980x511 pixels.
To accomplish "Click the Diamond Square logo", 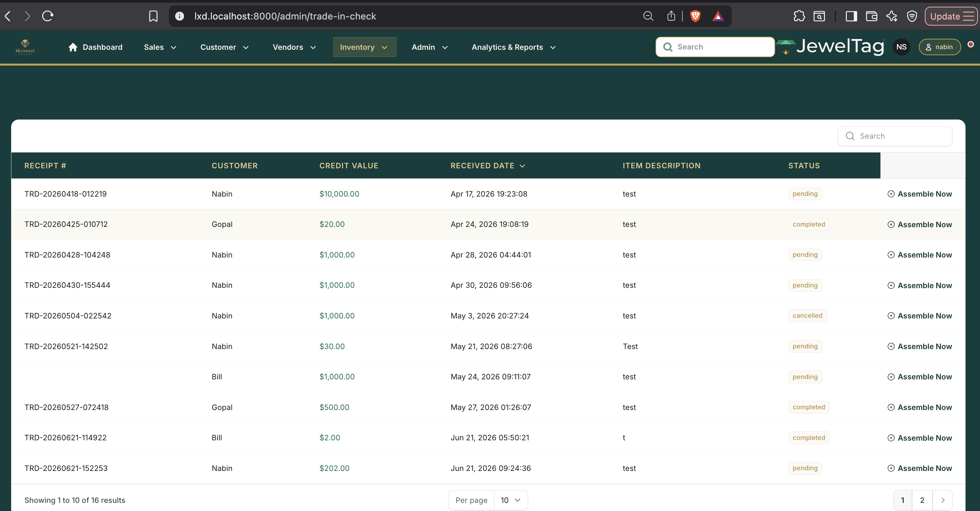I will 25,47.
